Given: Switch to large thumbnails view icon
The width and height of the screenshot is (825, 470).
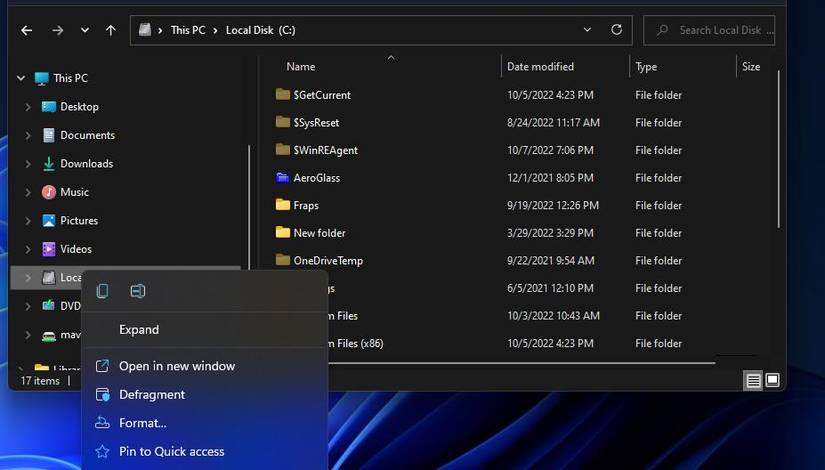Looking at the screenshot, I should (x=772, y=380).
